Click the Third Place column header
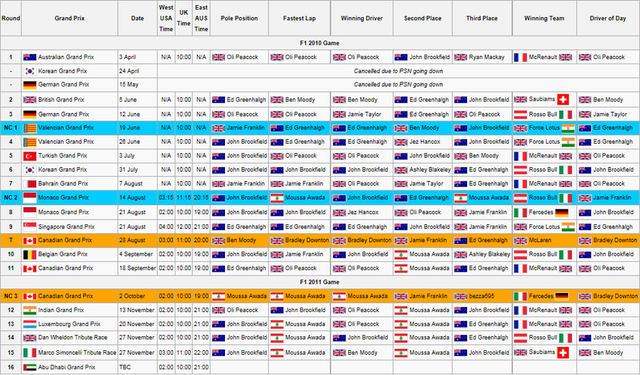The height and width of the screenshot is (375, 640). pyautogui.click(x=482, y=18)
